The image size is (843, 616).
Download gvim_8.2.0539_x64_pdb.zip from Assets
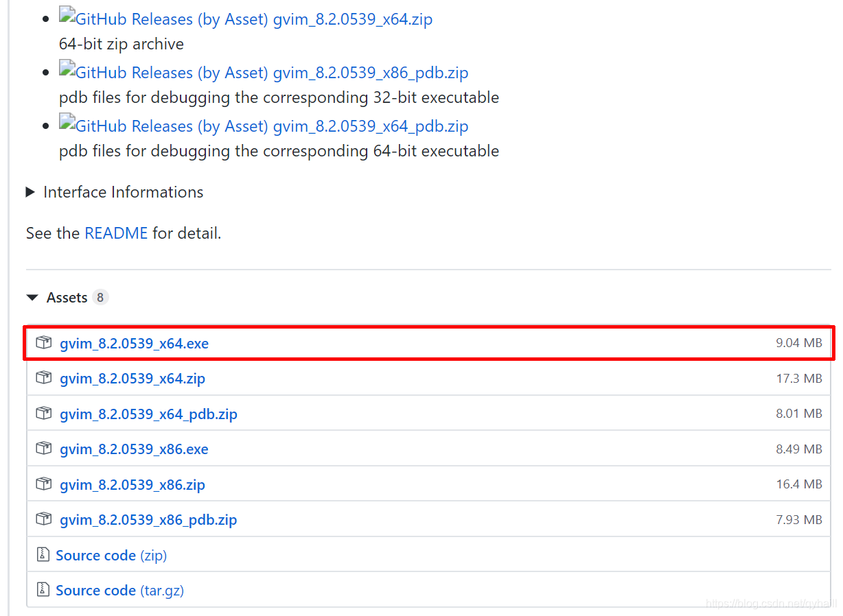[x=148, y=414]
